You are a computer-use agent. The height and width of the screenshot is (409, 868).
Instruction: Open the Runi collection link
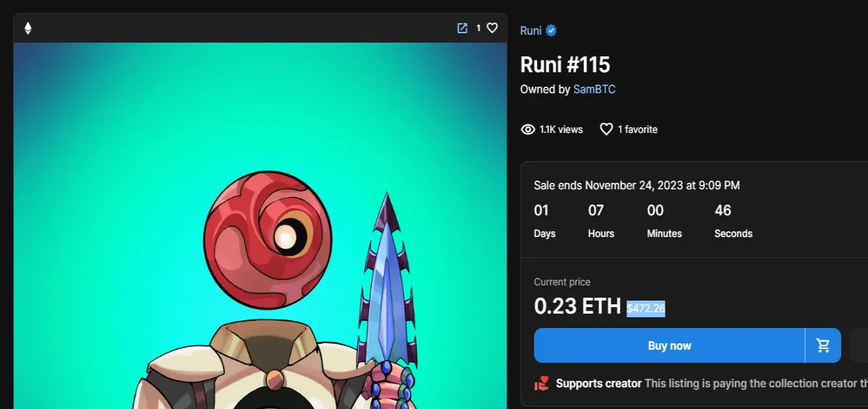pyautogui.click(x=531, y=30)
